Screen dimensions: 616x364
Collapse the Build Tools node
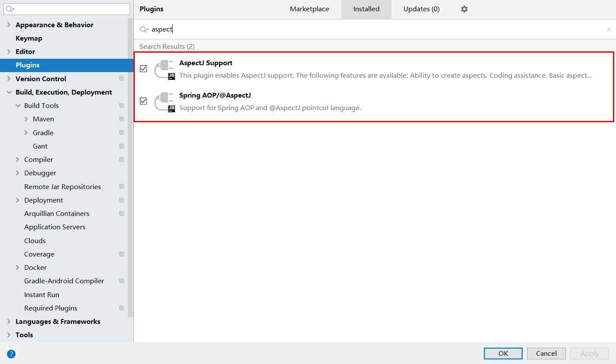pyautogui.click(x=18, y=105)
